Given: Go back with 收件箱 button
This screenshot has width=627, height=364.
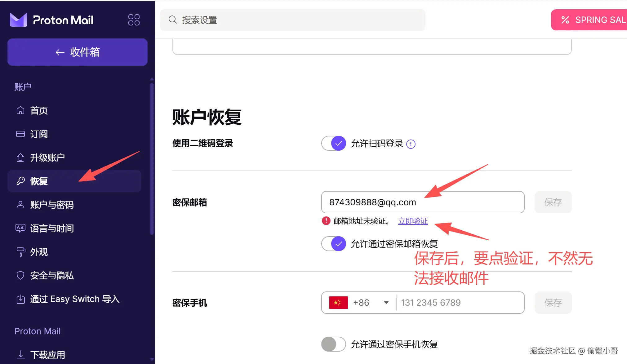Looking at the screenshot, I should (x=78, y=52).
